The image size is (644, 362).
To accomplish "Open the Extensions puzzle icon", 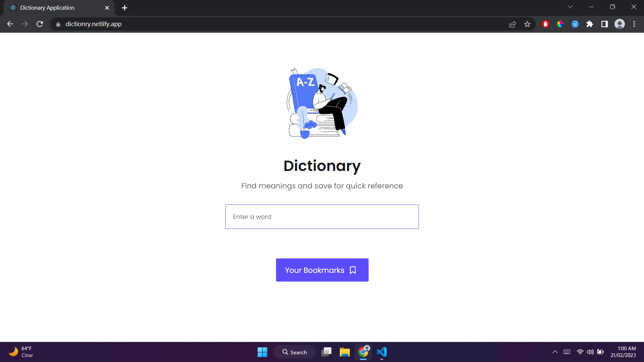I will click(x=590, y=24).
